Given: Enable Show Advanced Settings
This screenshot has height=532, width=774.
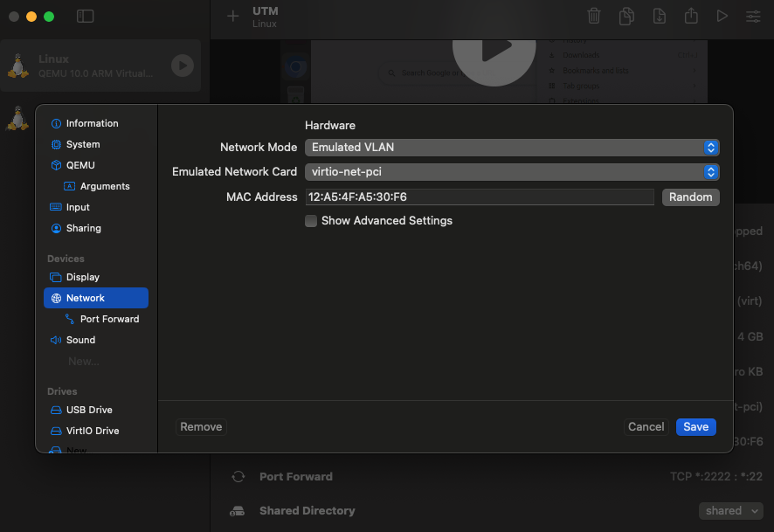Looking at the screenshot, I should 311,221.
